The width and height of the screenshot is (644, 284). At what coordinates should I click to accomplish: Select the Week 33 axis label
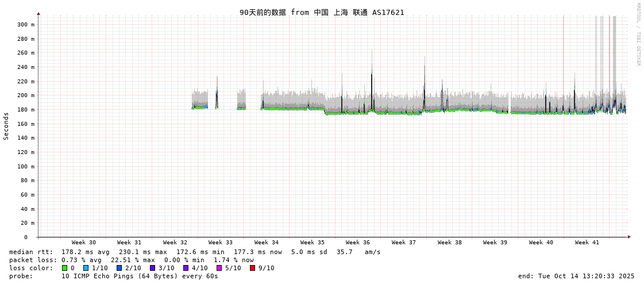pos(221,243)
